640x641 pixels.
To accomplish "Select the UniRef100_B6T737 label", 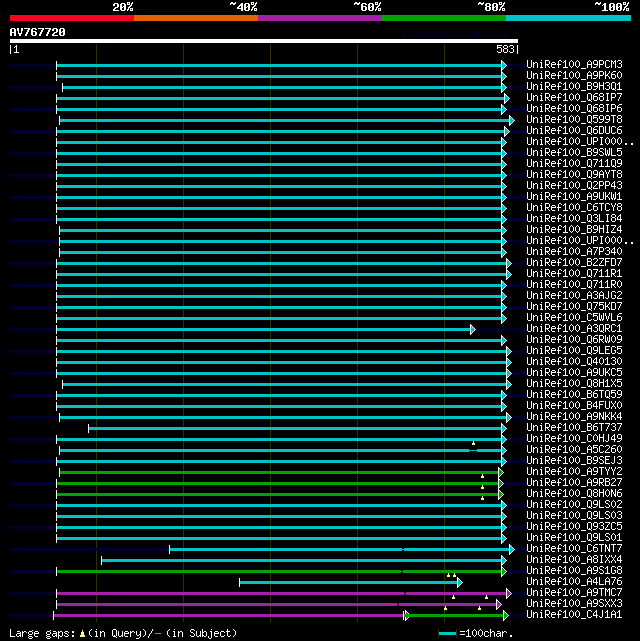I will [x=574, y=428].
